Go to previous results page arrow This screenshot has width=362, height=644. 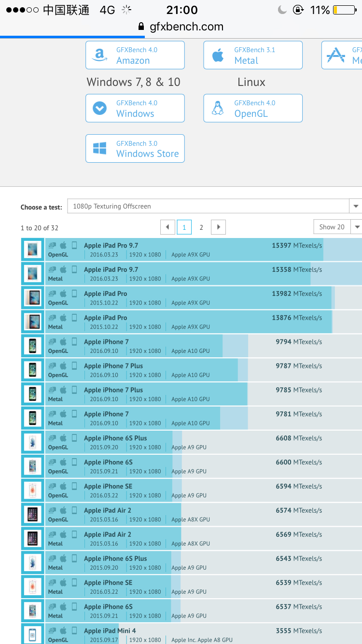[167, 227]
